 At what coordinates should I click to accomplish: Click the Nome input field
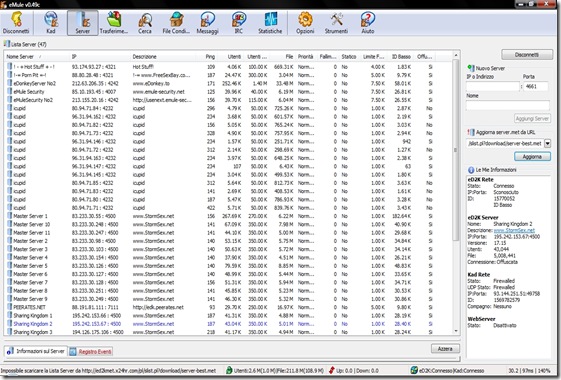(x=508, y=105)
